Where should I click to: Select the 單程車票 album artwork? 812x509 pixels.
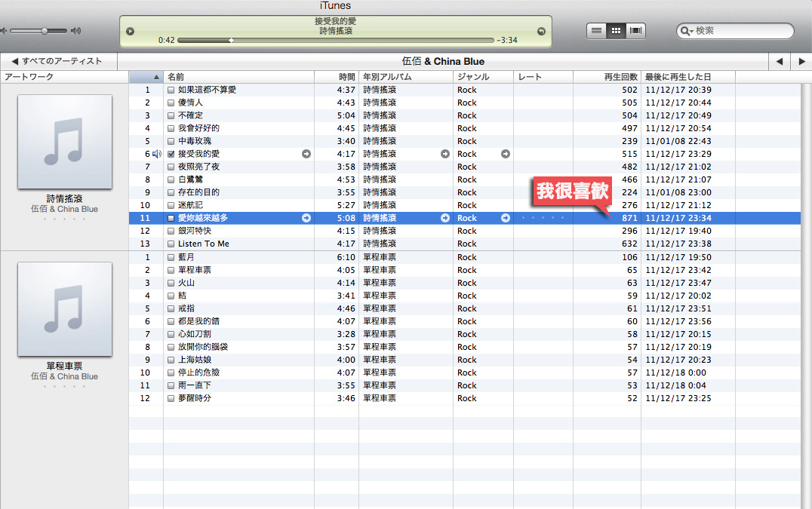coord(65,309)
